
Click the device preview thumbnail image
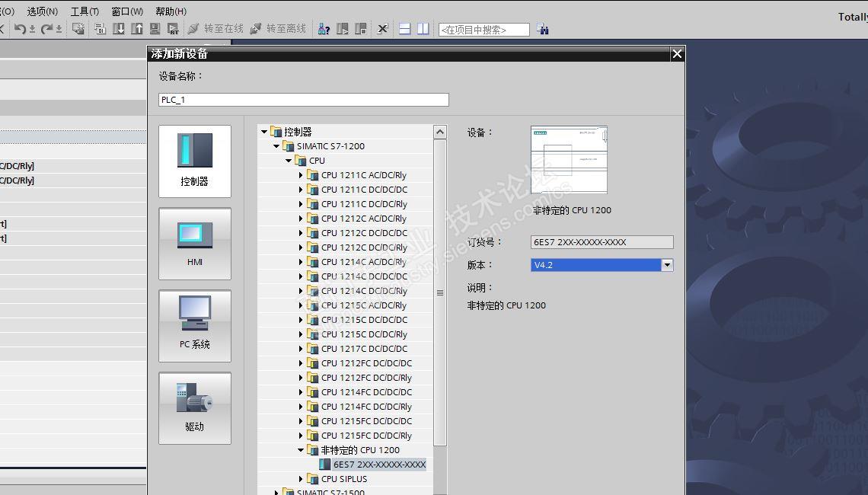click(x=569, y=159)
